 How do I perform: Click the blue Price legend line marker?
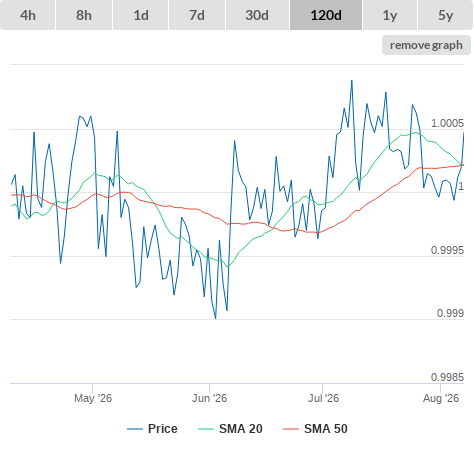click(135, 429)
